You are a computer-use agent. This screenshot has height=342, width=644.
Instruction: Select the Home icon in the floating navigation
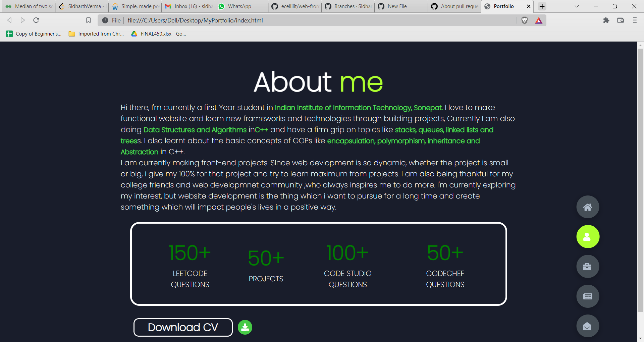click(587, 207)
